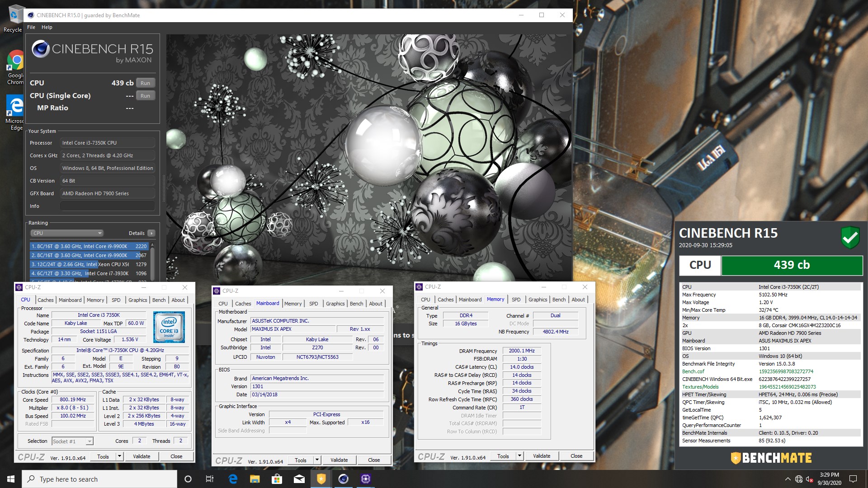Click the Core Voltage value 1.536 V
Viewport: 868px width, 488px height.
(130, 339)
